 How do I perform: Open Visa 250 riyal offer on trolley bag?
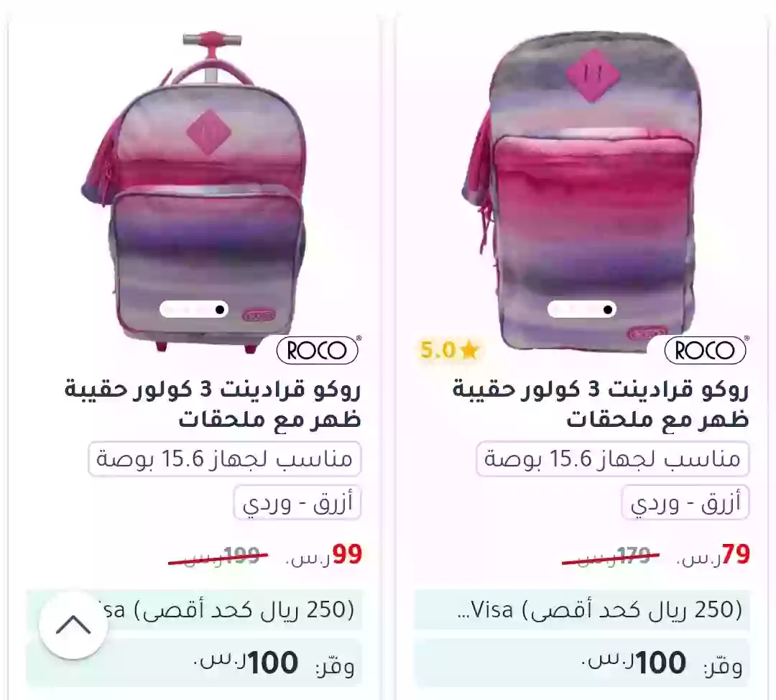point(195,610)
